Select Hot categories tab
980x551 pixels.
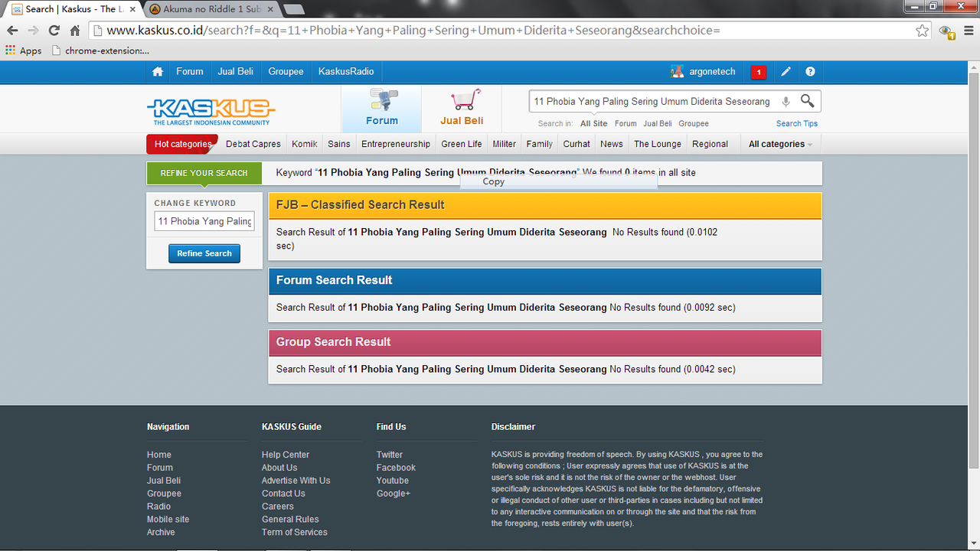tap(182, 144)
